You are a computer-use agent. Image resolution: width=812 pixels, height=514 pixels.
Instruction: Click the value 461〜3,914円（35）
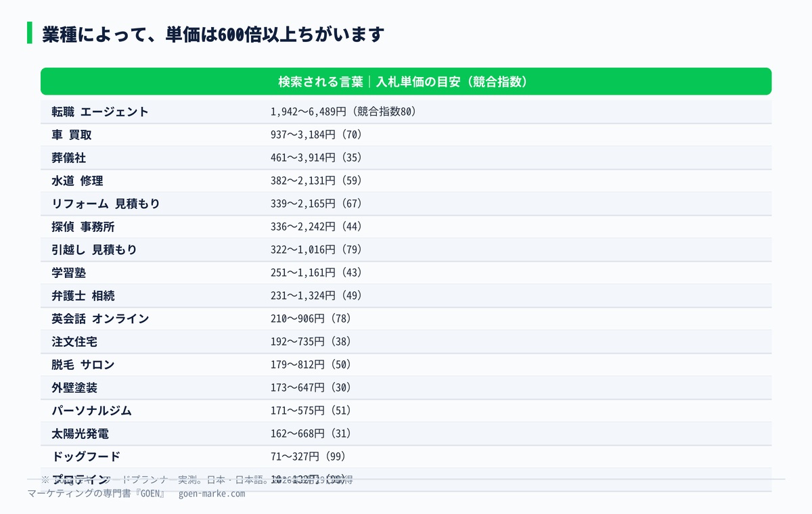pyautogui.click(x=317, y=158)
